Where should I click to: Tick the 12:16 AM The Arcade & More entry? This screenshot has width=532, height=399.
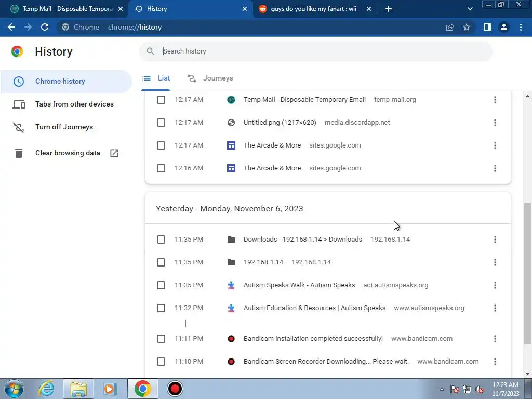pos(161,168)
